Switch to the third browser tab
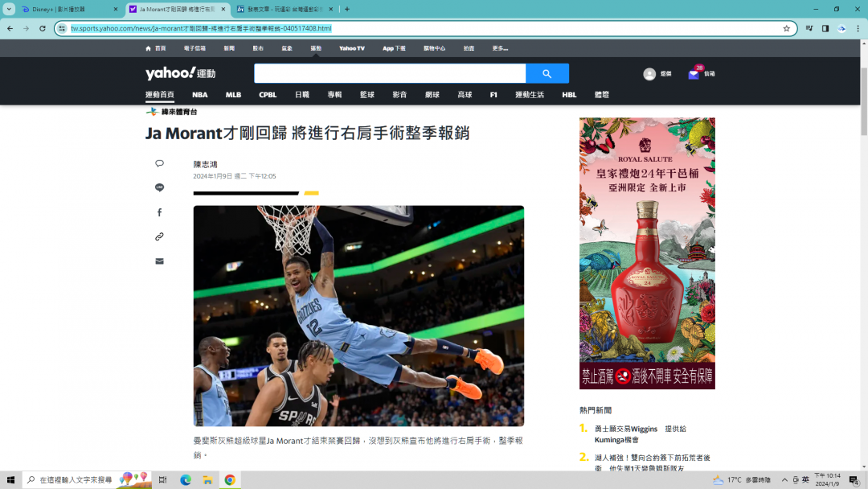The width and height of the screenshot is (868, 489). [x=285, y=10]
